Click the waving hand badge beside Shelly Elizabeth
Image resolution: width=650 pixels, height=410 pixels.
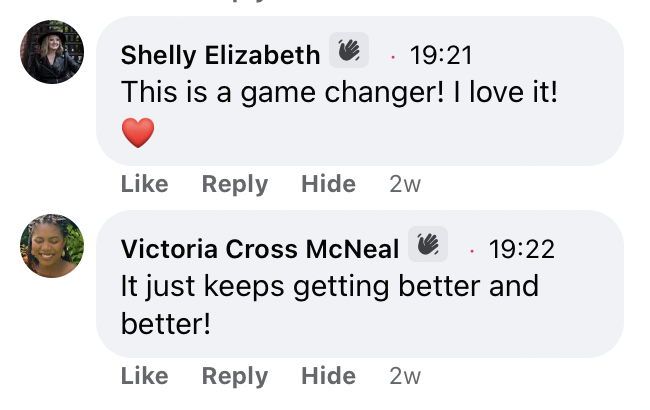click(349, 50)
